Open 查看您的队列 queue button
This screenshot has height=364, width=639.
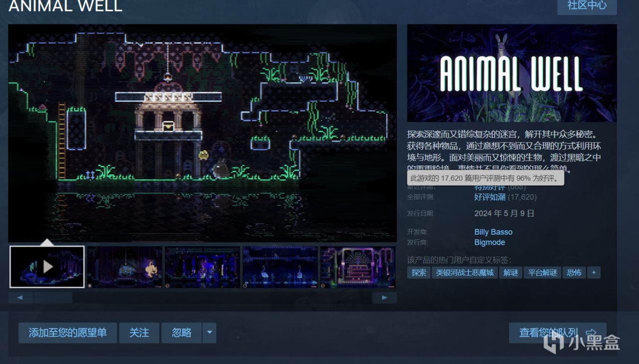[x=558, y=333]
